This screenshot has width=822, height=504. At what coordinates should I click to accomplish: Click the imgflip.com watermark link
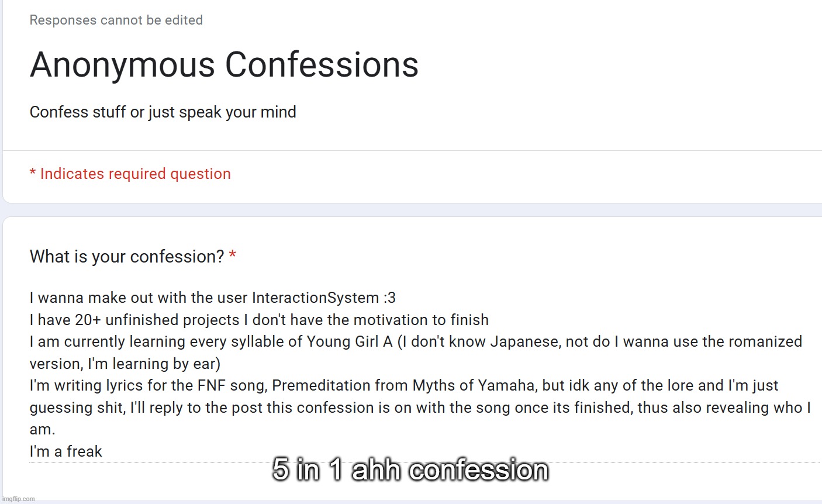[x=18, y=499]
